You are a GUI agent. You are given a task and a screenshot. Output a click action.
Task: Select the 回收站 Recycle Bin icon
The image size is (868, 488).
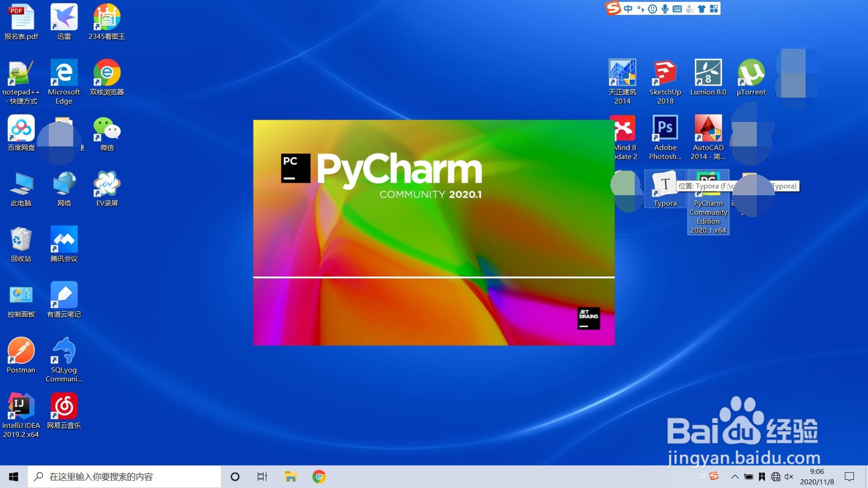[x=21, y=245]
